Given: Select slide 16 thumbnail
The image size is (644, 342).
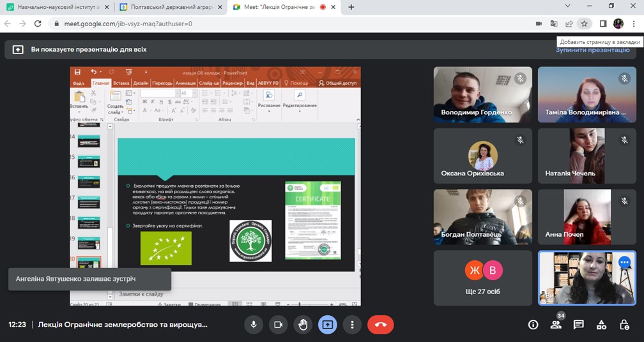Looking at the screenshot, I should click(89, 182).
